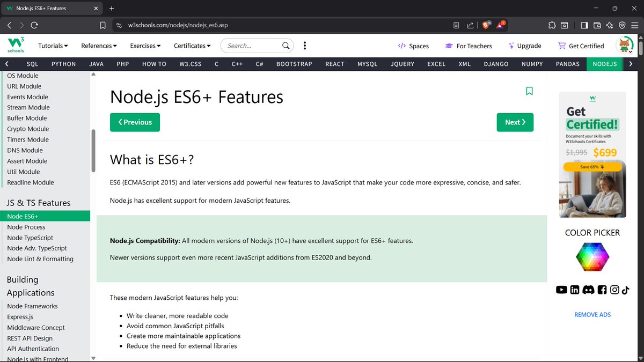Open the JQUERY topic tab
The height and width of the screenshot is (362, 644).
(402, 64)
